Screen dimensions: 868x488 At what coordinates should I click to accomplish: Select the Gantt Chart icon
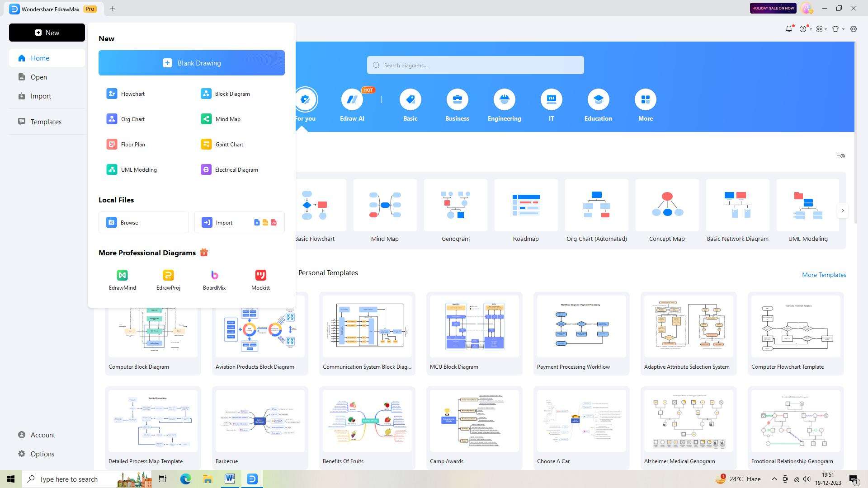[207, 144]
